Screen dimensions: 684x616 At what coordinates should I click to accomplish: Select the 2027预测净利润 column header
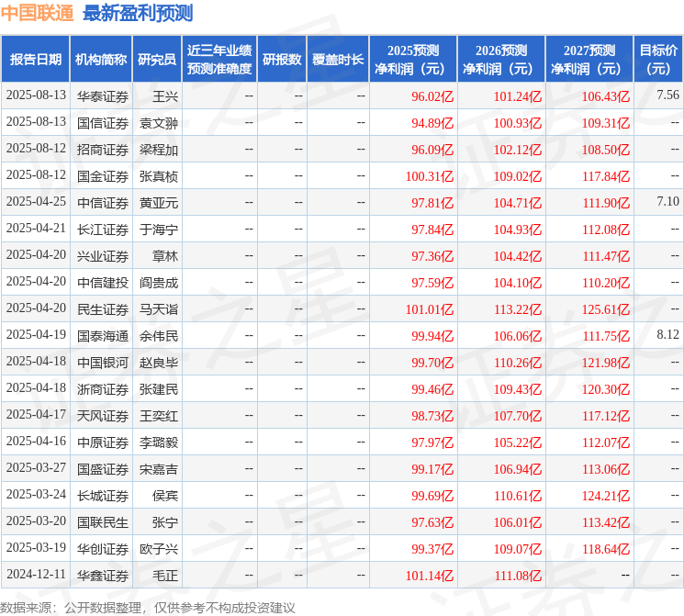point(589,60)
